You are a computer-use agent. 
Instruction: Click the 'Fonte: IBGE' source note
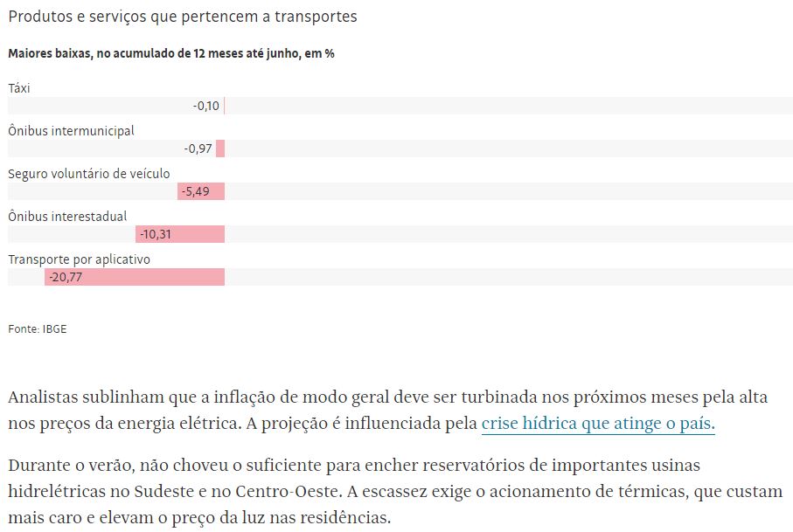(x=38, y=329)
